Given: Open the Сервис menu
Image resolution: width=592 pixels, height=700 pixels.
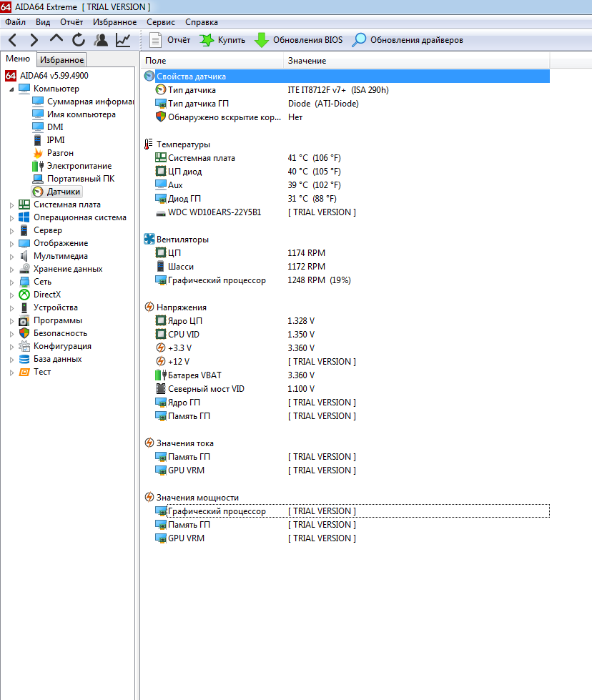Looking at the screenshot, I should pyautogui.click(x=161, y=22).
